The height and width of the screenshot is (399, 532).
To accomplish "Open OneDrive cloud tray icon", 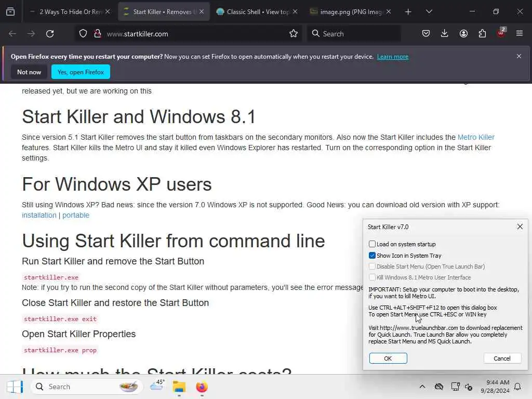I will click(x=439, y=387).
